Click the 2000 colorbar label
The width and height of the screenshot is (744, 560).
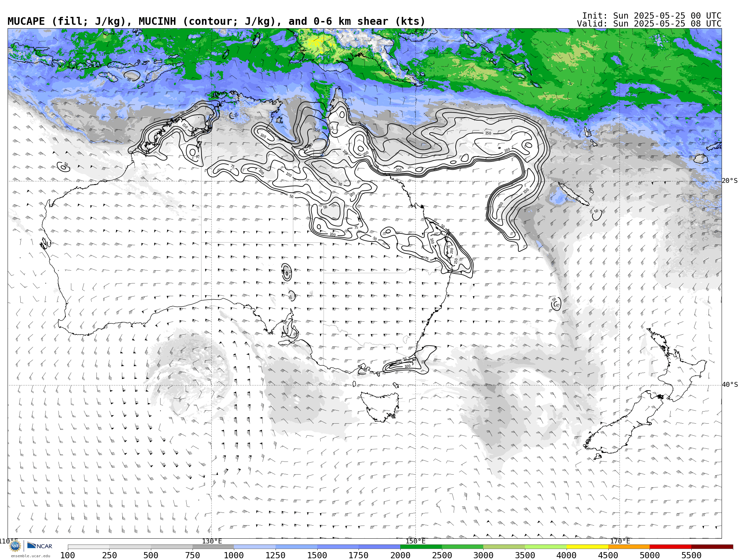[400, 555]
